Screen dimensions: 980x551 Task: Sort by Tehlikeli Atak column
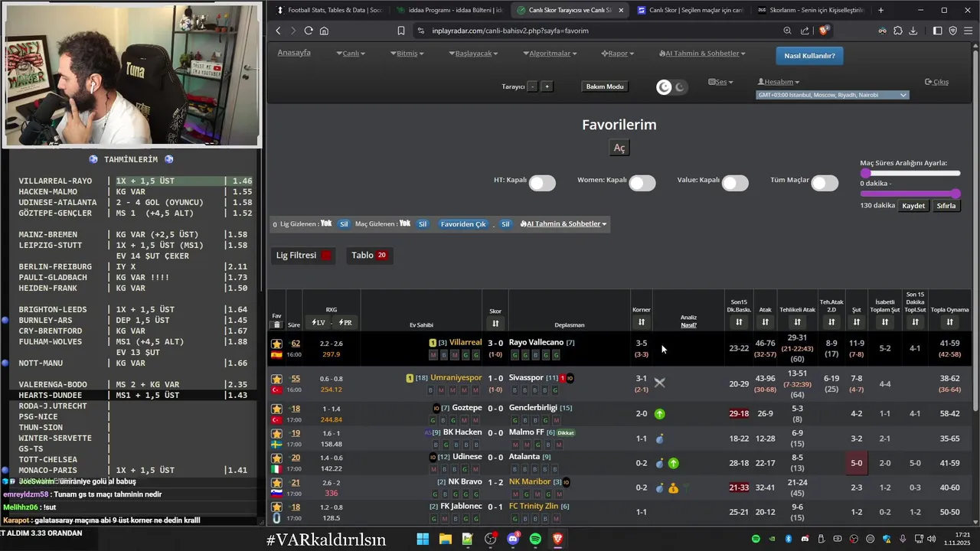pos(797,322)
